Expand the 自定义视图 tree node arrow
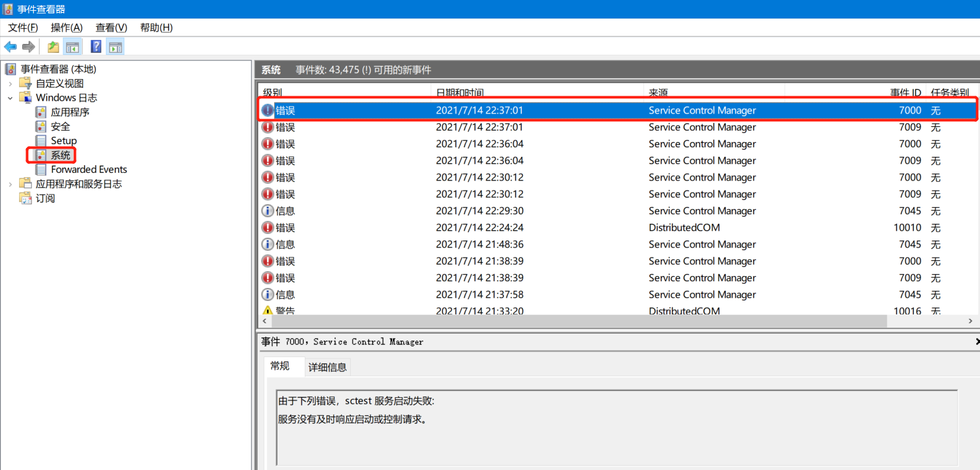The image size is (980, 470). click(x=10, y=84)
